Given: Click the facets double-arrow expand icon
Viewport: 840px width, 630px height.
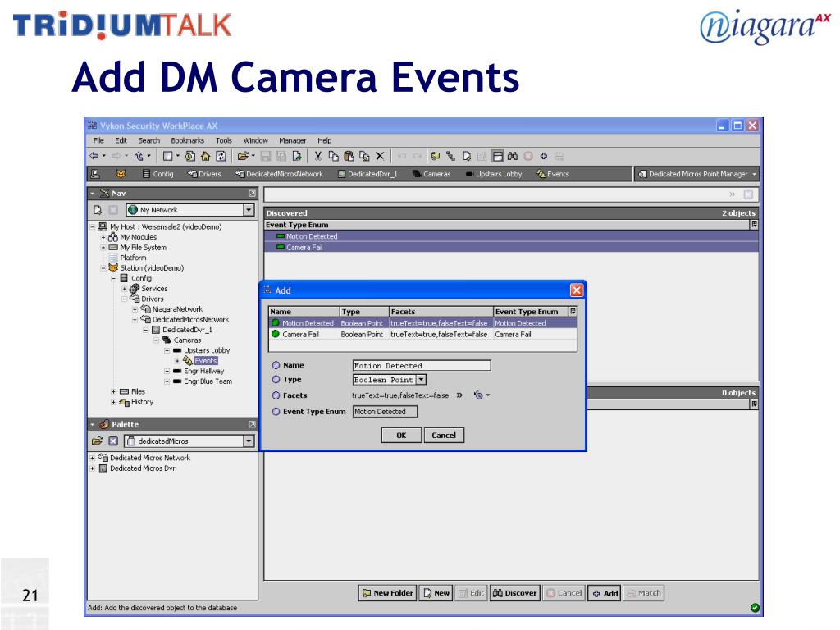Looking at the screenshot, I should (459, 395).
